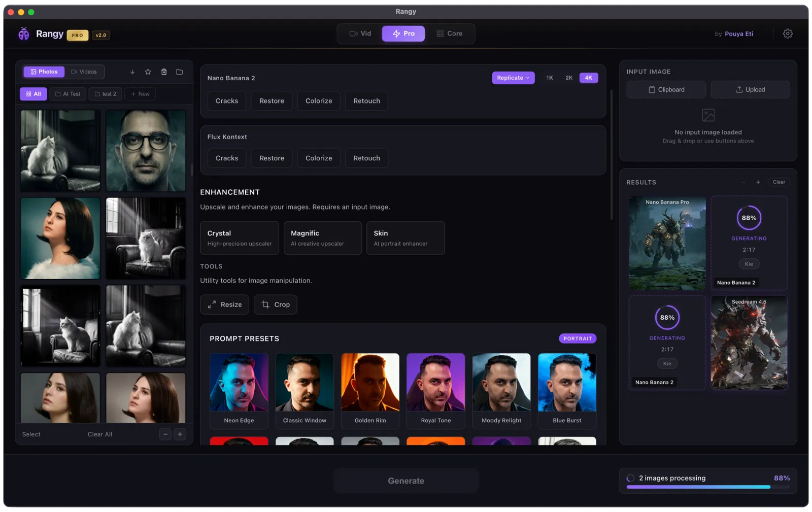Select the Royal Tone preset
This screenshot has width=812, height=512.
[435, 391]
